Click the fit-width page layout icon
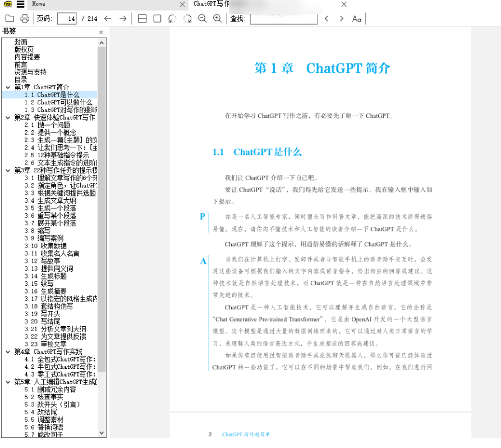The image size is (501, 448). (x=142, y=19)
